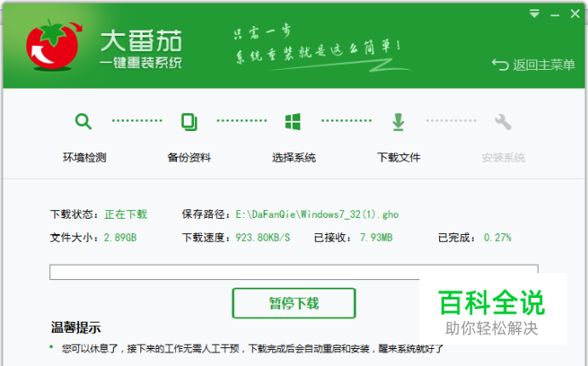The image size is (588, 366).
Task: Click the download arrow icon for 下载文件
Action: [x=398, y=122]
